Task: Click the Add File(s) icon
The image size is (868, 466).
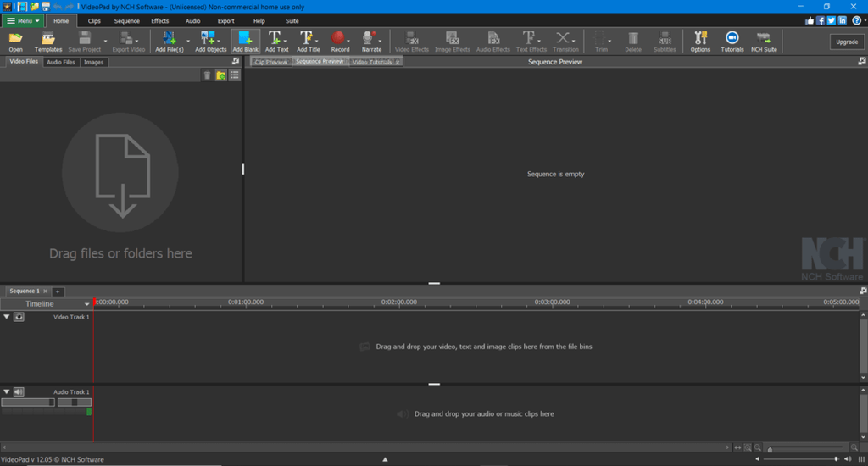Action: 169,38
